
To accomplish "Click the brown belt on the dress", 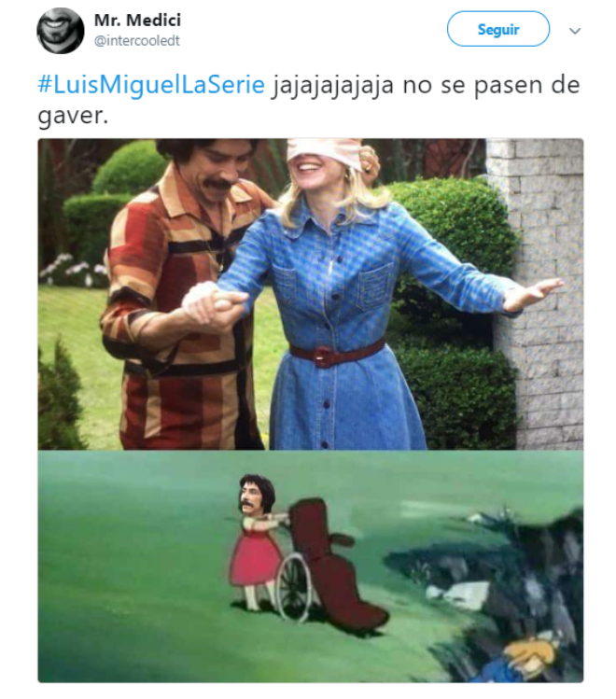I will pos(338,352).
